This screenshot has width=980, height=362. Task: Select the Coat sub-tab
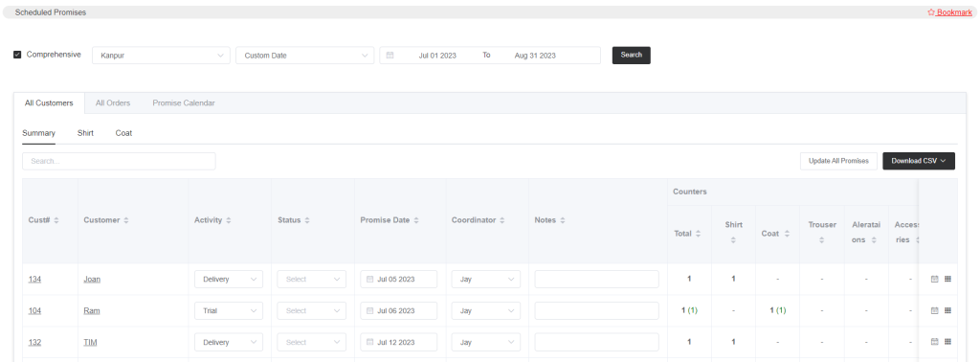pyautogui.click(x=123, y=133)
